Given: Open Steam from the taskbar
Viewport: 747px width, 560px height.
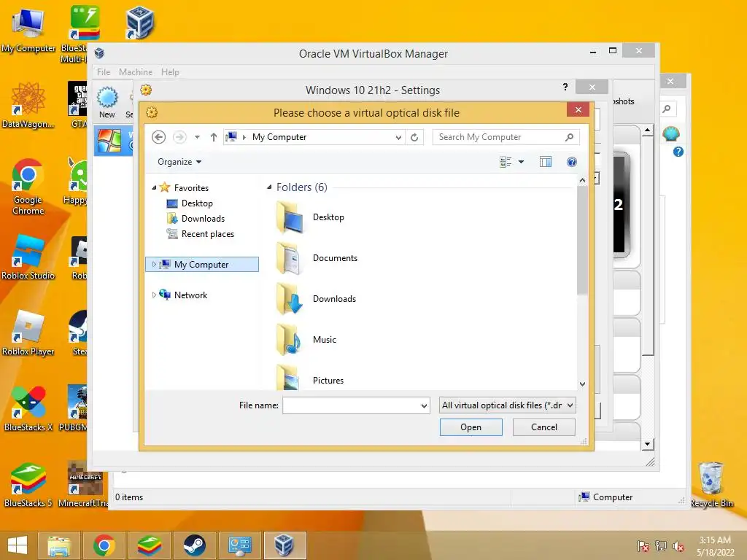Looking at the screenshot, I should tap(194, 545).
